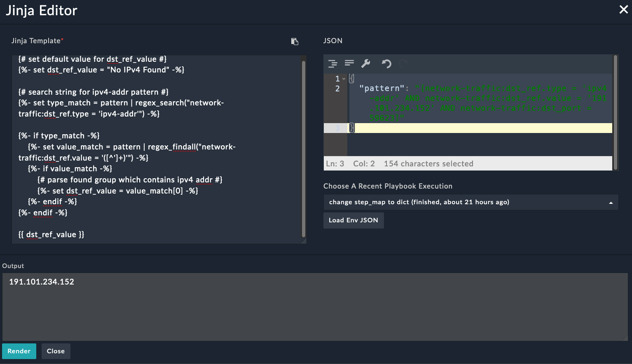
Task: Close the Jinja Editor with the X
Action: click(623, 9)
